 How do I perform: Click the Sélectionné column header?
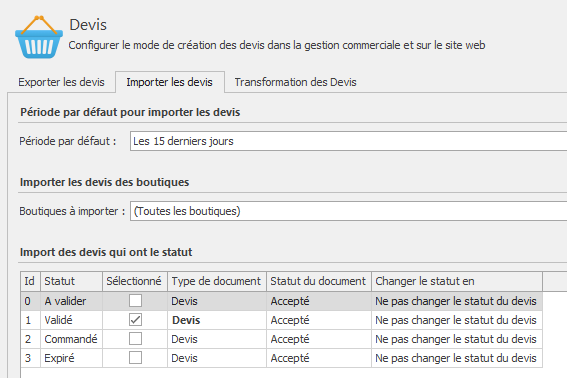pyautogui.click(x=135, y=281)
